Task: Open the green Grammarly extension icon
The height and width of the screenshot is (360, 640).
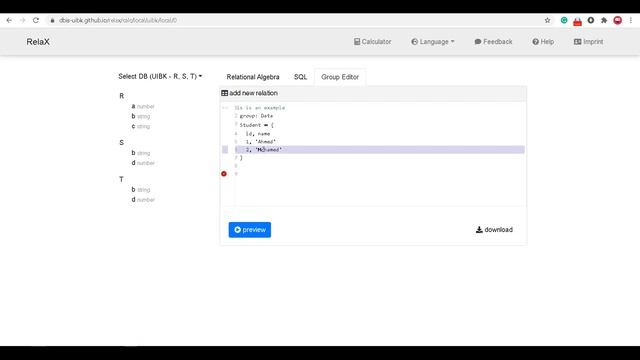Action: tap(564, 20)
